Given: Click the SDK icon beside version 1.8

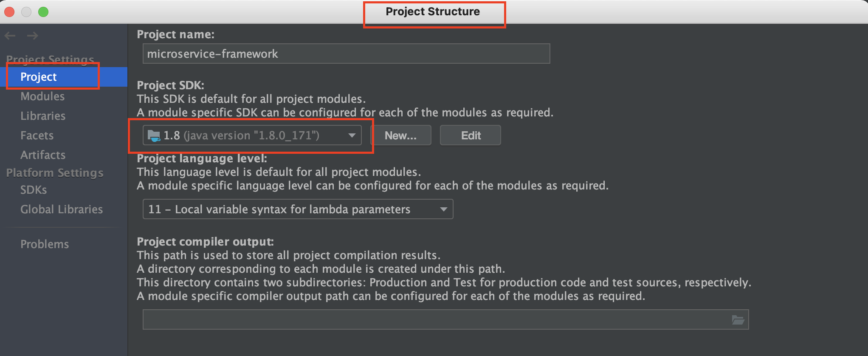Looking at the screenshot, I should point(154,135).
